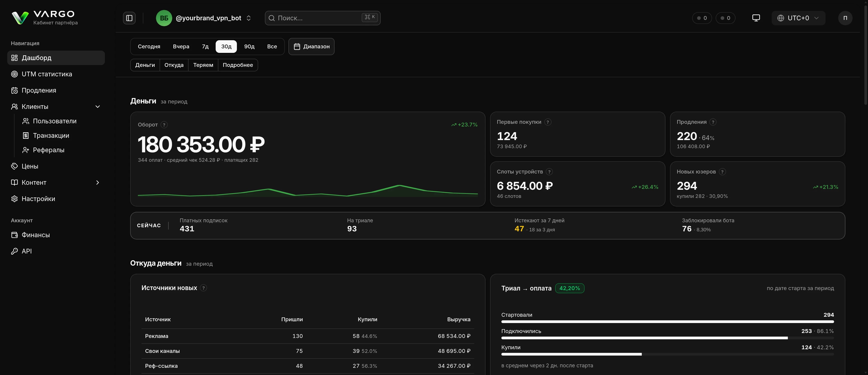Toggle the sidebar panel icon
Viewport: 868px width, 375px height.
click(x=129, y=18)
